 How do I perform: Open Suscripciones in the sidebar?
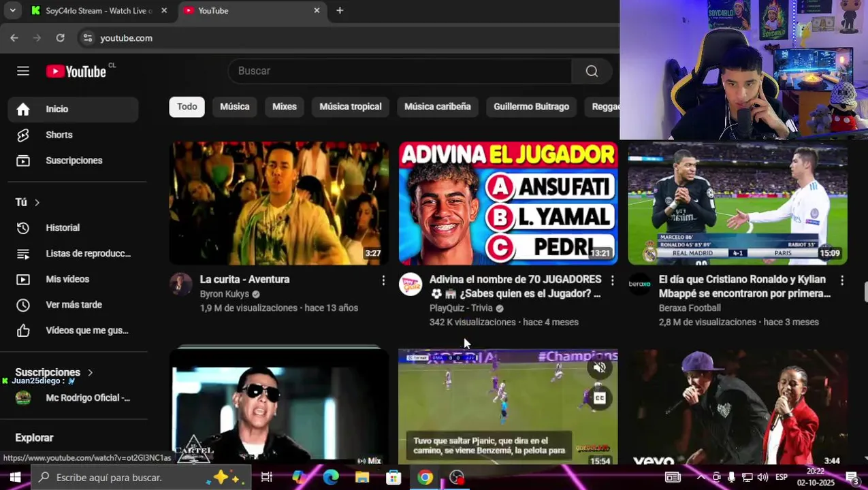pyautogui.click(x=74, y=161)
